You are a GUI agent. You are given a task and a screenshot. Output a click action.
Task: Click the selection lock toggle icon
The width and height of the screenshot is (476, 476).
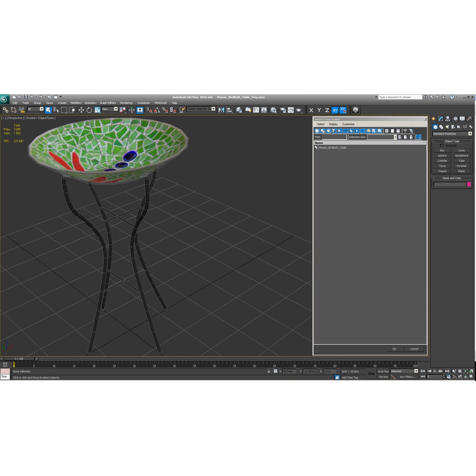pyautogui.click(x=269, y=371)
